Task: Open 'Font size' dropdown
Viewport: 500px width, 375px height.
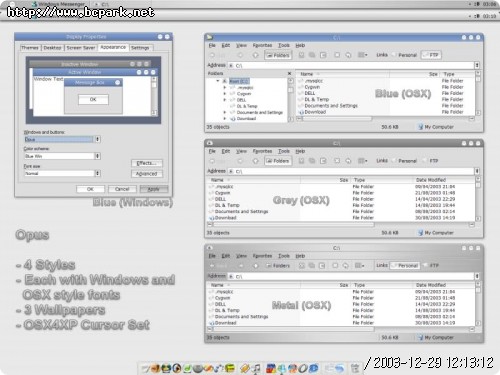Action: (97, 173)
